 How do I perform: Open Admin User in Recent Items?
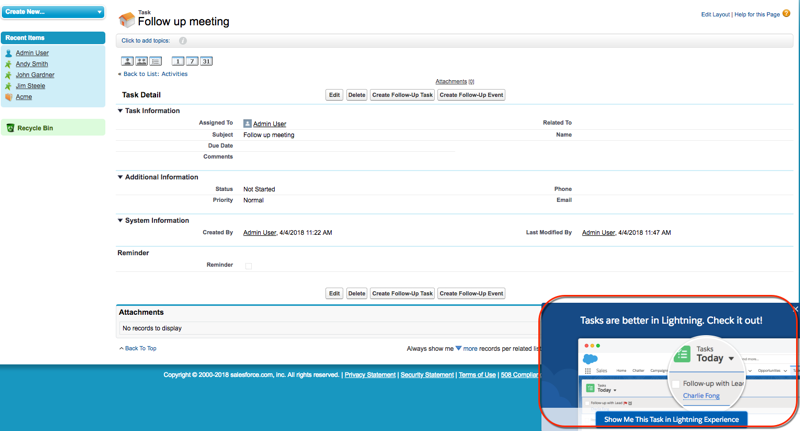pyautogui.click(x=32, y=53)
